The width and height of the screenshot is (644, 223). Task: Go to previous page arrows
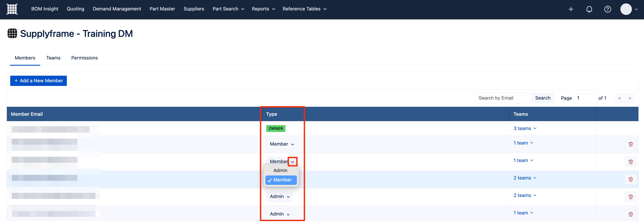619,98
